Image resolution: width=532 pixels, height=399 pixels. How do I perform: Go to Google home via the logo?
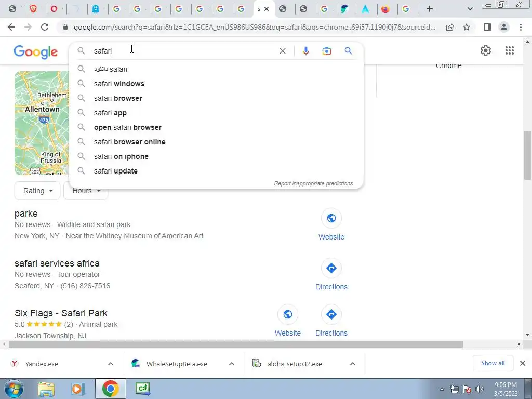click(x=36, y=52)
